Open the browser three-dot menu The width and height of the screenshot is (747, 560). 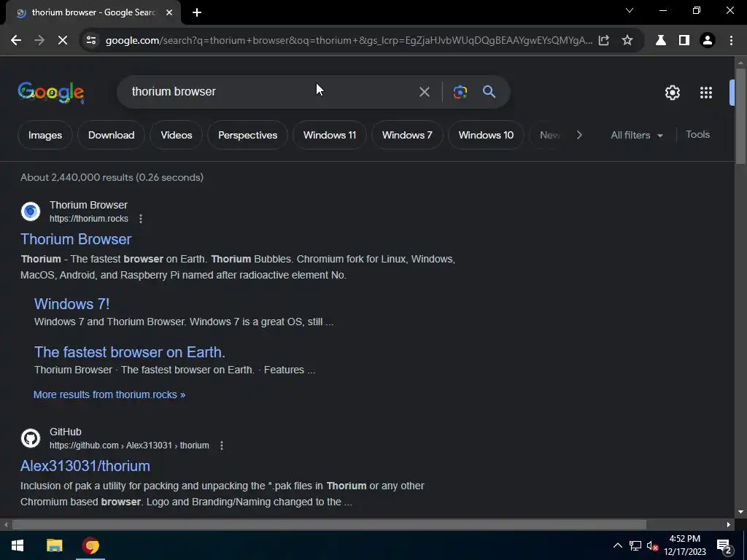pos(731,41)
